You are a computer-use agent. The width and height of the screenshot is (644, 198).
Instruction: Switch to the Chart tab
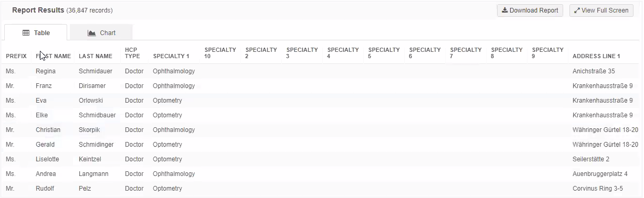pos(101,32)
